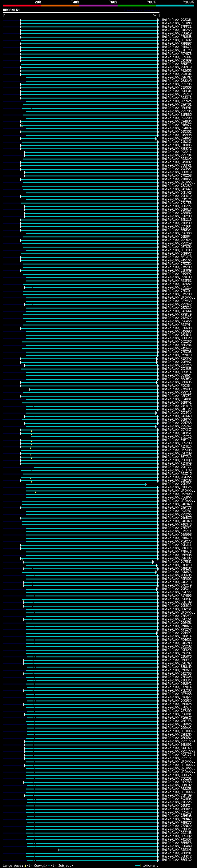197x868 pixels.
Task: Select the UniRef100_Q7ZW20 label
Action: coord(176,826)
